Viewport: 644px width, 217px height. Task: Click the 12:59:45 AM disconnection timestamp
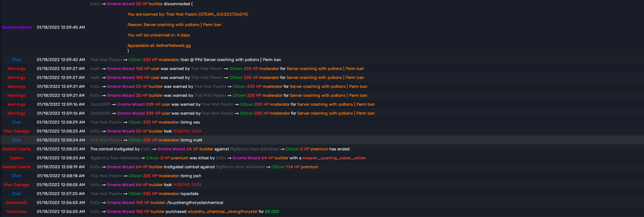click(x=61, y=28)
